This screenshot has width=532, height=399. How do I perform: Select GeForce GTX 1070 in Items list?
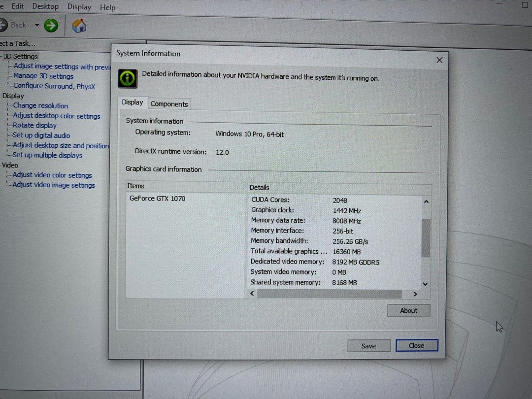click(x=157, y=199)
